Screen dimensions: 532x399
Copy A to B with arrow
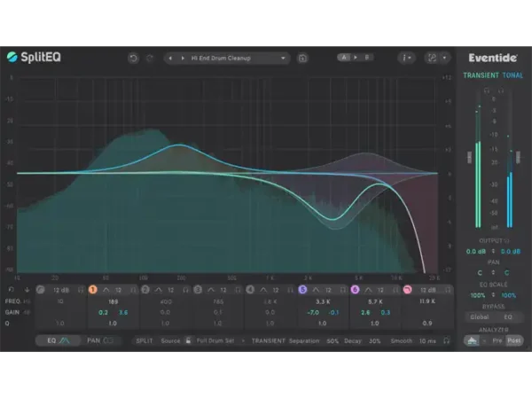click(x=356, y=58)
